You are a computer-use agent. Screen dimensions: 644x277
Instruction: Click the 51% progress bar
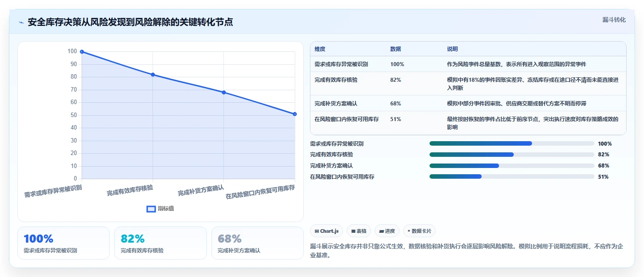point(512,176)
